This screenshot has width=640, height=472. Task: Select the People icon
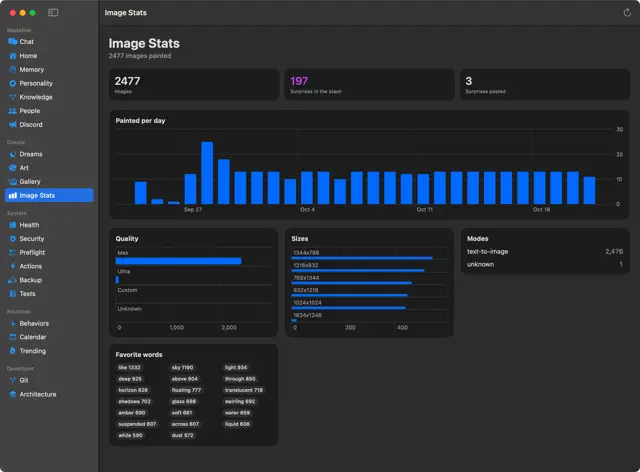coord(13,111)
